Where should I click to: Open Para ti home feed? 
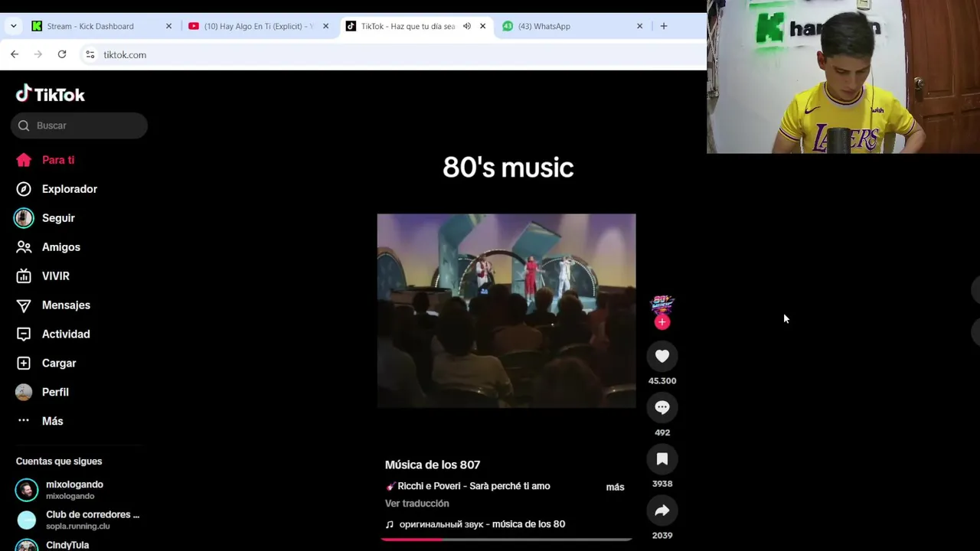point(45,160)
